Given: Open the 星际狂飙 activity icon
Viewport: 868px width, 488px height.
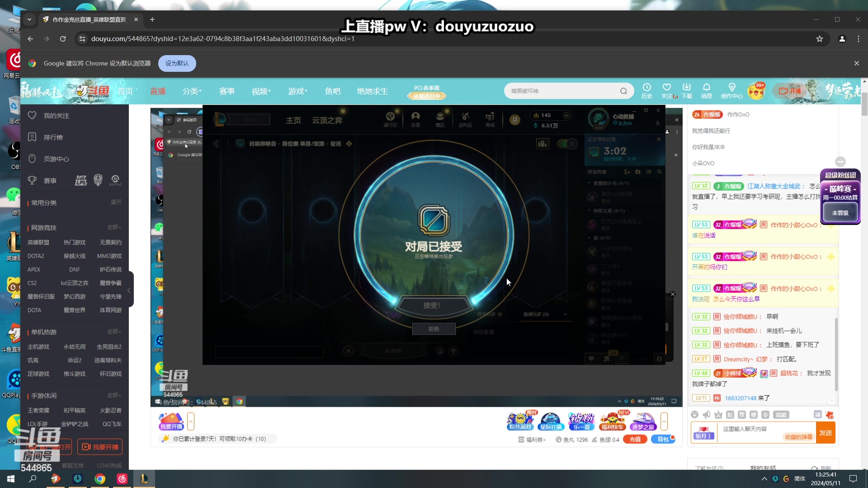Looking at the screenshot, I should (551, 421).
